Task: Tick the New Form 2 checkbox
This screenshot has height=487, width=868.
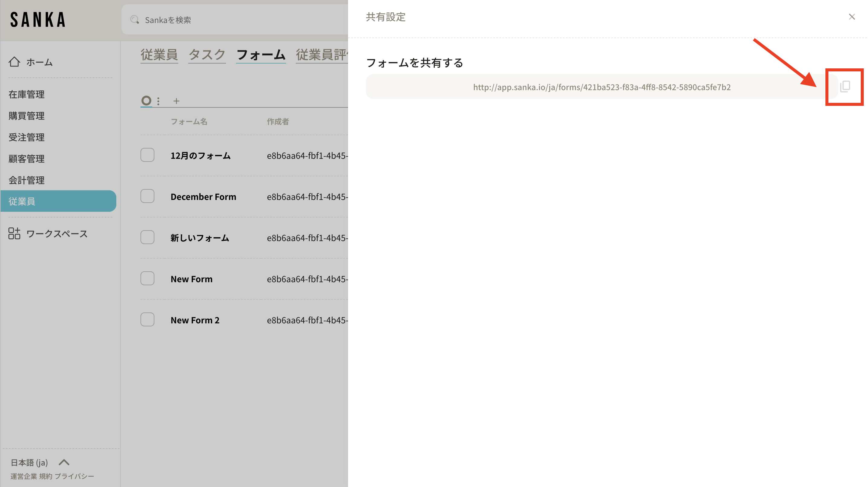Action: click(147, 320)
